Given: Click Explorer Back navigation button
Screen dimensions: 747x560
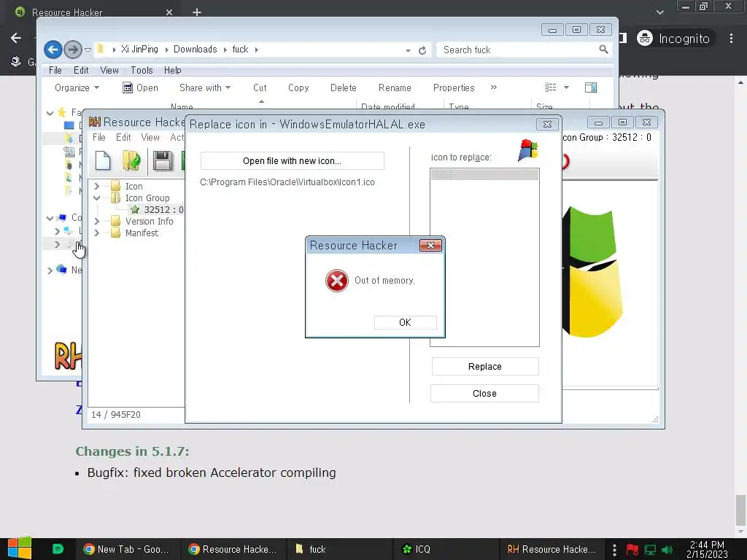Looking at the screenshot, I should coord(53,50).
